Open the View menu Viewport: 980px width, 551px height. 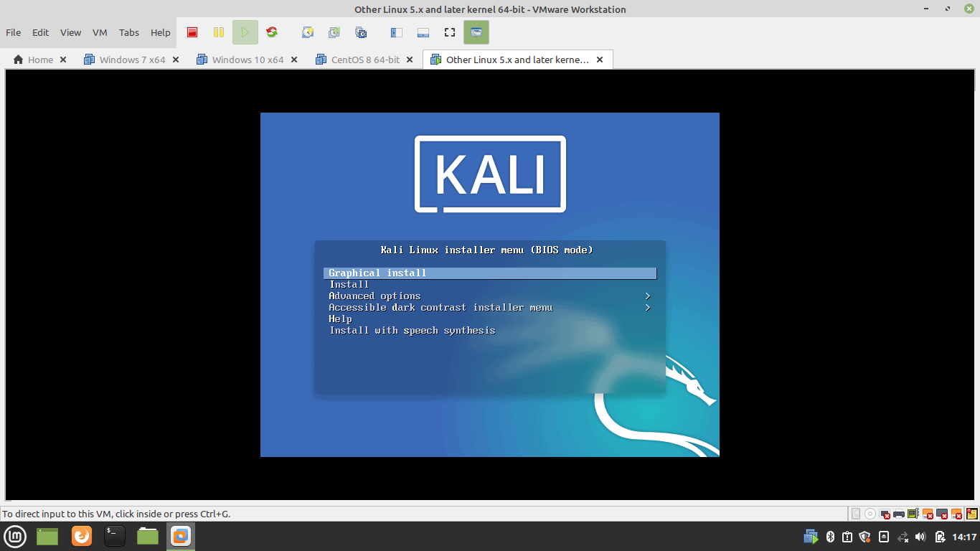(71, 32)
